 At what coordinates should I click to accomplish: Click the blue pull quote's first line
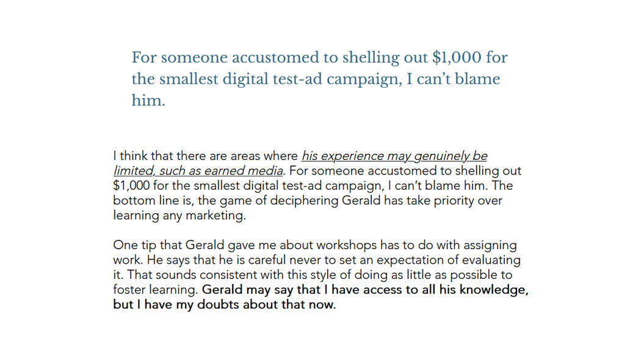point(319,57)
